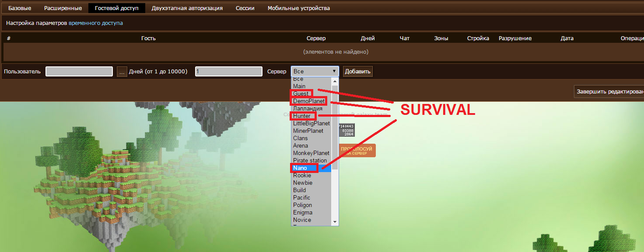
Task: Select Лапландия server option
Action: click(x=311, y=108)
